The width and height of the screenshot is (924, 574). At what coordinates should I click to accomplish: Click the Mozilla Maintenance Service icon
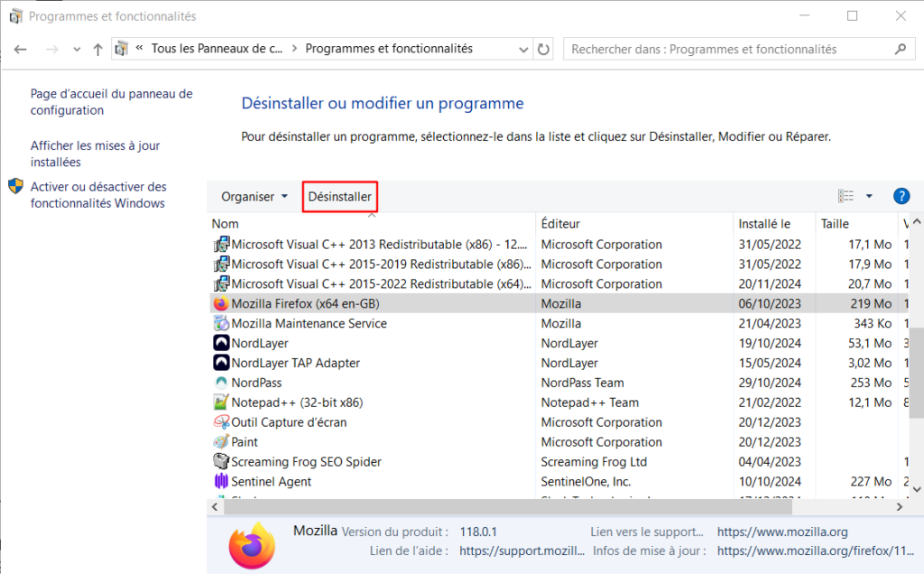(x=221, y=323)
